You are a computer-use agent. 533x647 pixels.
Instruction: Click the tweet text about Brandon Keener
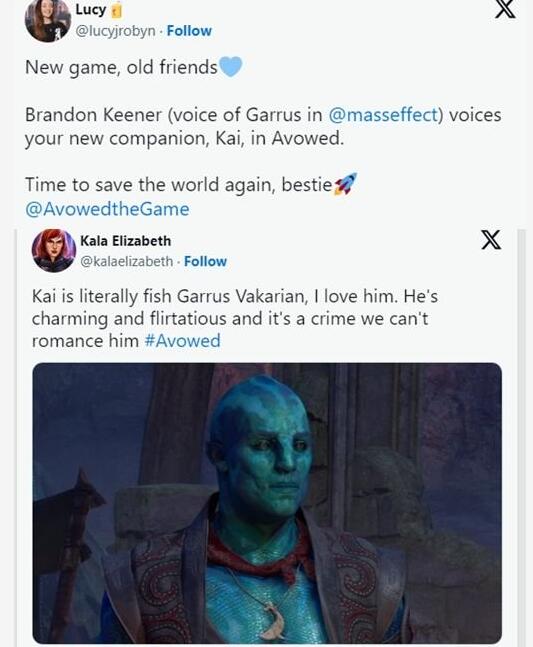(263, 127)
